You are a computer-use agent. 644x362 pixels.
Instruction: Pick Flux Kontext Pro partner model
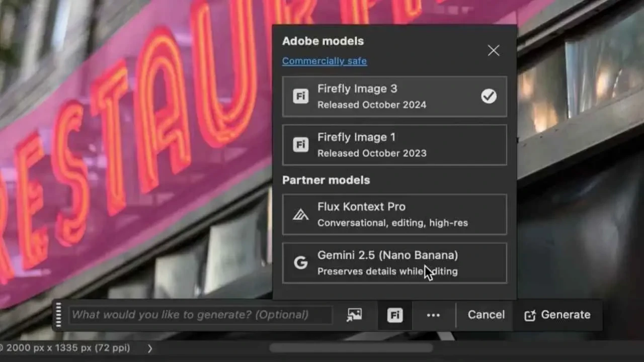pos(394,215)
